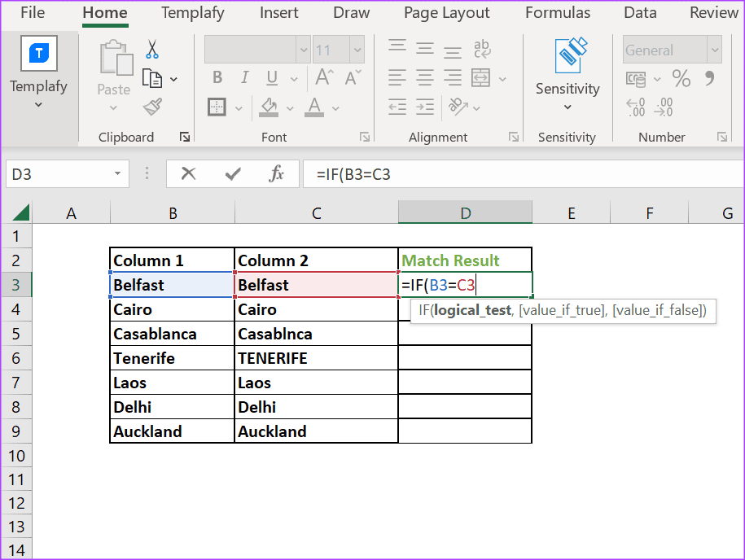Expand underline style dropdown arrow

[x=294, y=79]
